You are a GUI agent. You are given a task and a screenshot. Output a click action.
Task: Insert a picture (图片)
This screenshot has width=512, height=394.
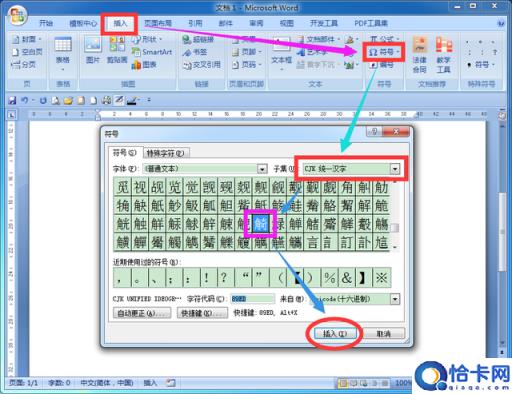click(x=93, y=49)
